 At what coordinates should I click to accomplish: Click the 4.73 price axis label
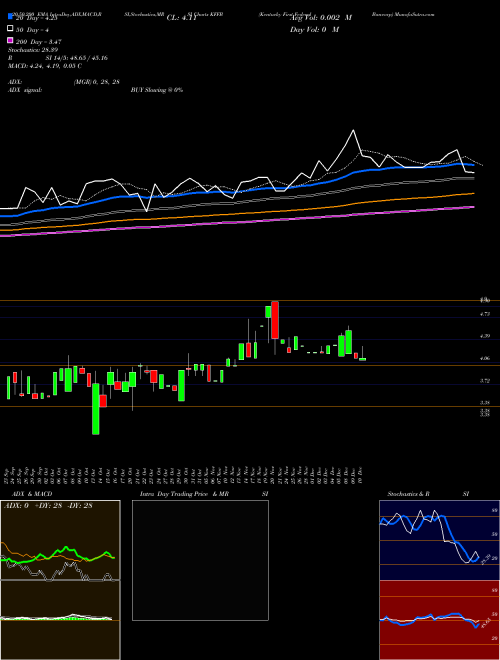[x=485, y=314]
